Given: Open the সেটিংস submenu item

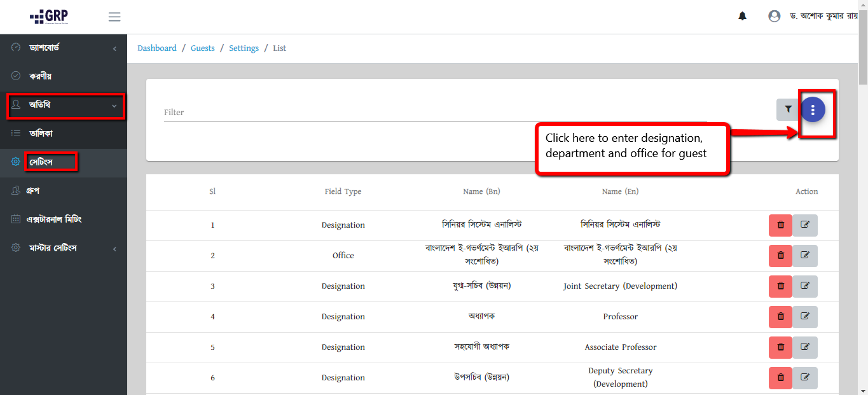Looking at the screenshot, I should click(x=64, y=162).
